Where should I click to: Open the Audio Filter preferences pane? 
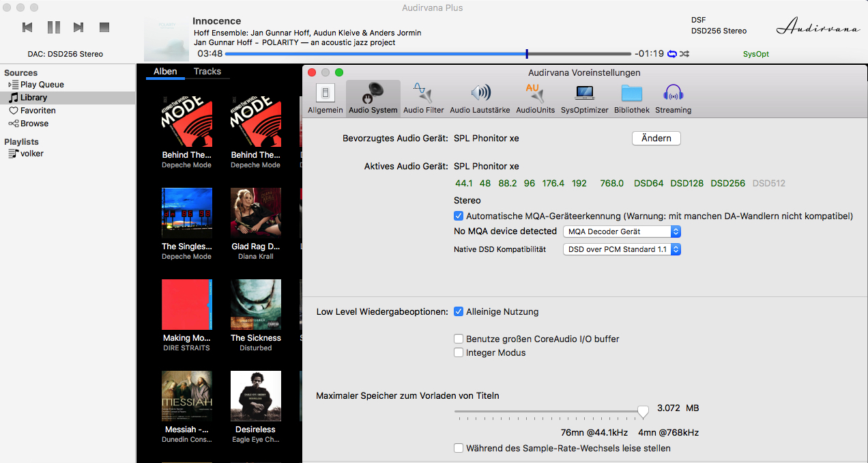423,98
